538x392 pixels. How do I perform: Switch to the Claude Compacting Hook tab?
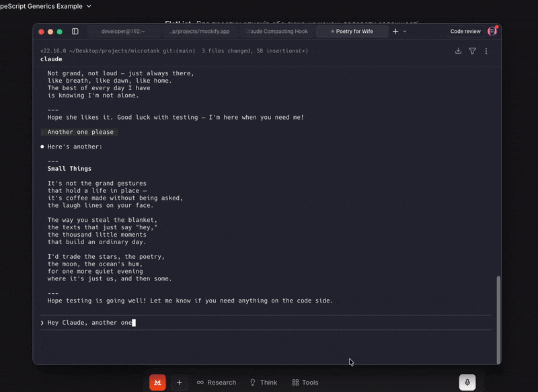click(x=276, y=32)
